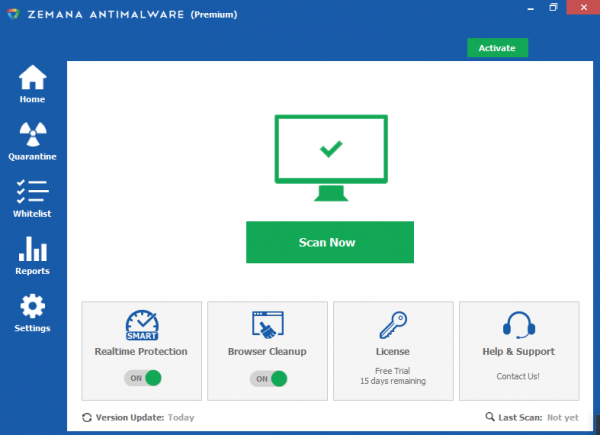Click the green Activate button
This screenshot has height=435, width=600.
click(x=497, y=48)
